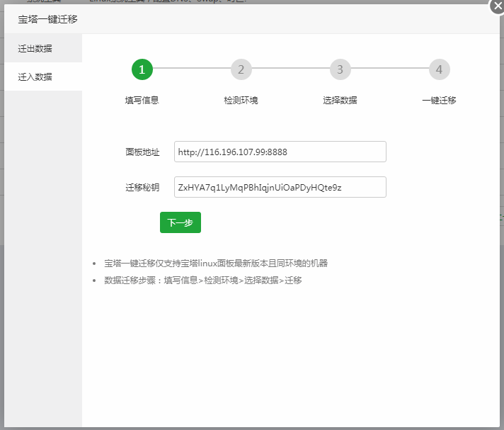This screenshot has height=430, width=504.
Task: Select the 迁入数据 tab
Action: tap(35, 77)
